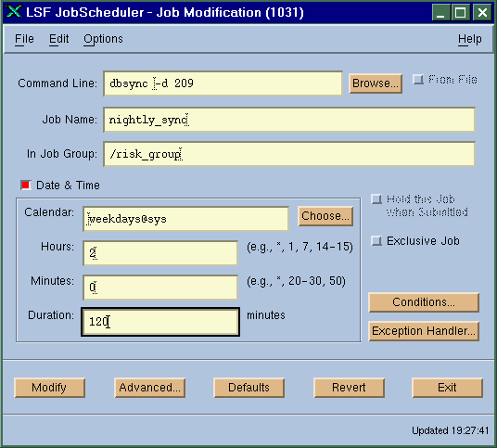Open the Exception Handler... dialog
This screenshot has height=448, width=497.
424,331
